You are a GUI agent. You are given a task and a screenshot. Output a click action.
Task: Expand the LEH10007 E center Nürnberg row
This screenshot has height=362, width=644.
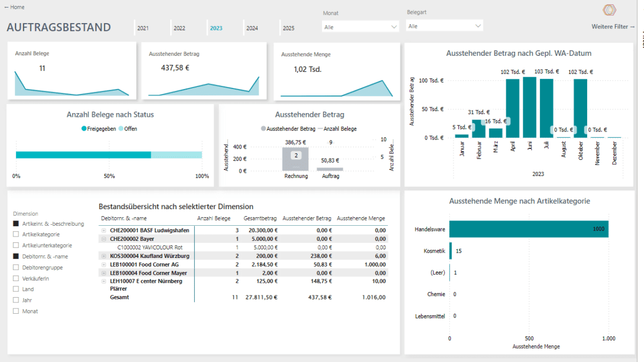pyautogui.click(x=104, y=281)
